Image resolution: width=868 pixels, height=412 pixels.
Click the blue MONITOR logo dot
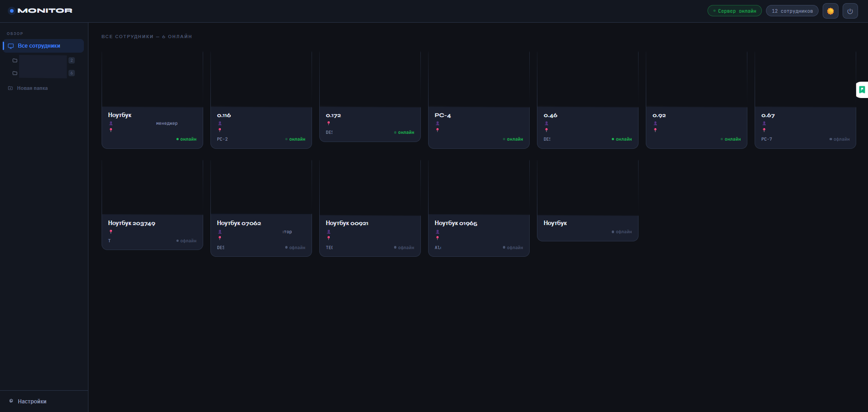pos(12,11)
